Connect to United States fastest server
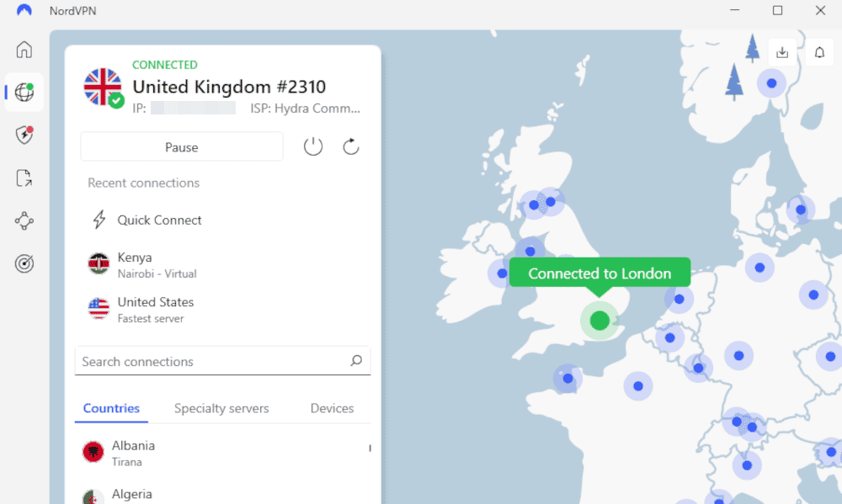Image resolution: width=842 pixels, height=504 pixels. [x=222, y=310]
